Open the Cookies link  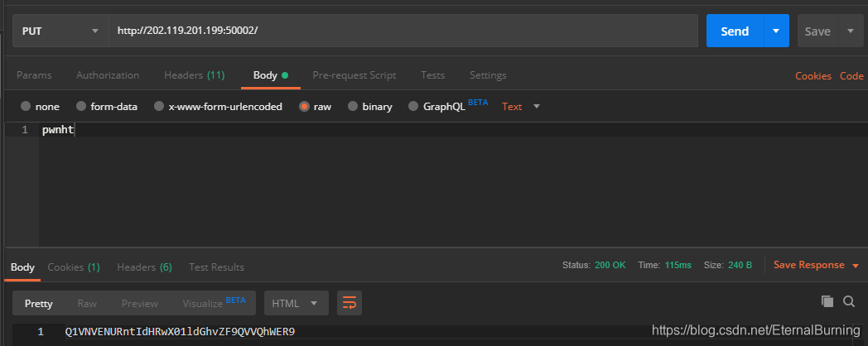point(813,76)
